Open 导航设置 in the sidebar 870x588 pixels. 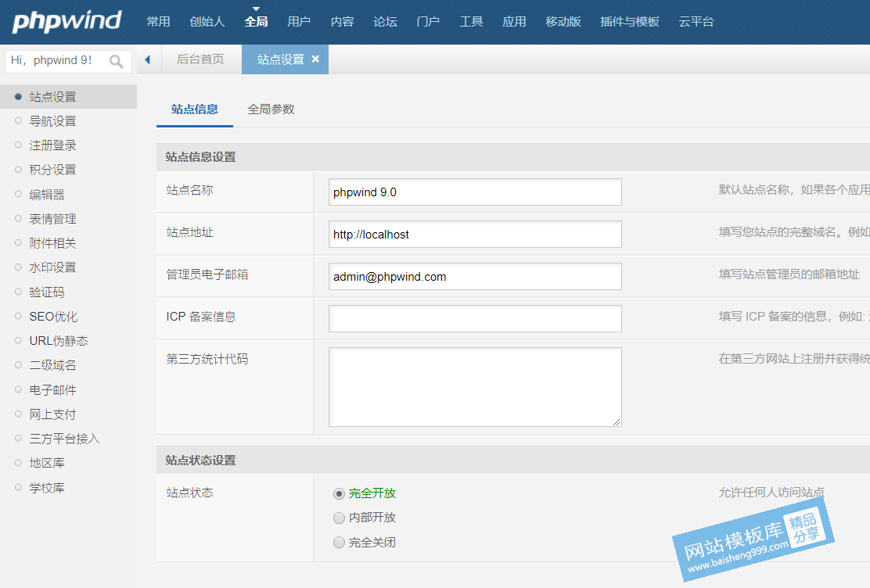coord(52,121)
